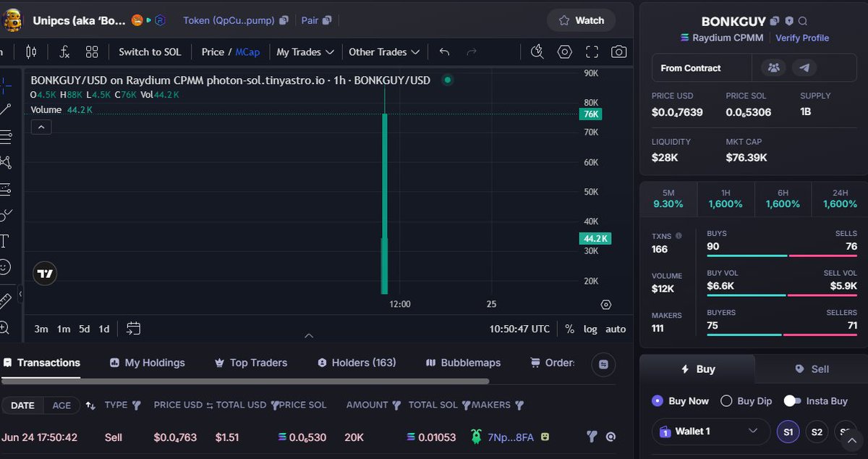Image resolution: width=868 pixels, height=459 pixels.
Task: Open the community group icon button
Action: tap(773, 68)
